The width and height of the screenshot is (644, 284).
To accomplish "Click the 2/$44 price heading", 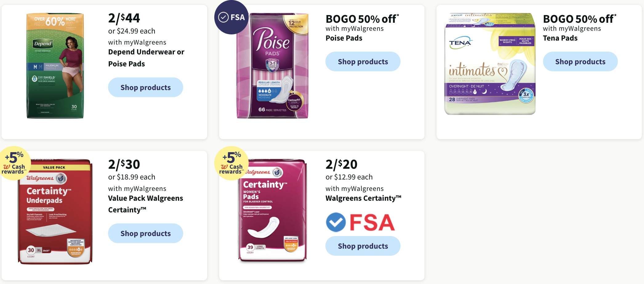I will point(124,18).
